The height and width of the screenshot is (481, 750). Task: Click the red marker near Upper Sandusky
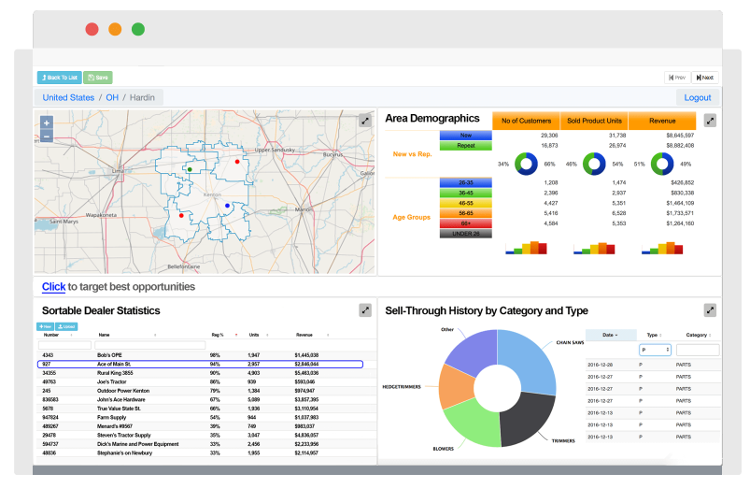237,162
